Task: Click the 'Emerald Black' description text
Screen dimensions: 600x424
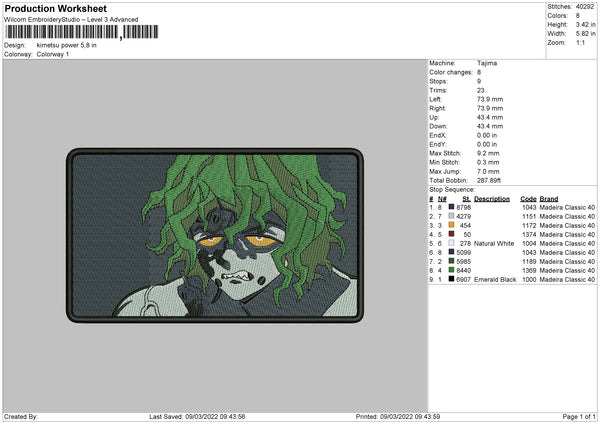Action: pyautogui.click(x=495, y=279)
